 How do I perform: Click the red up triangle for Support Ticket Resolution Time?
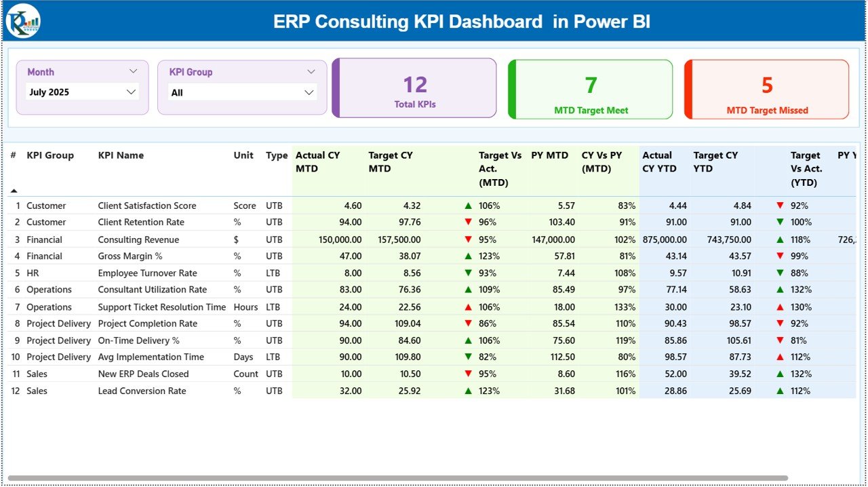pyautogui.click(x=467, y=307)
